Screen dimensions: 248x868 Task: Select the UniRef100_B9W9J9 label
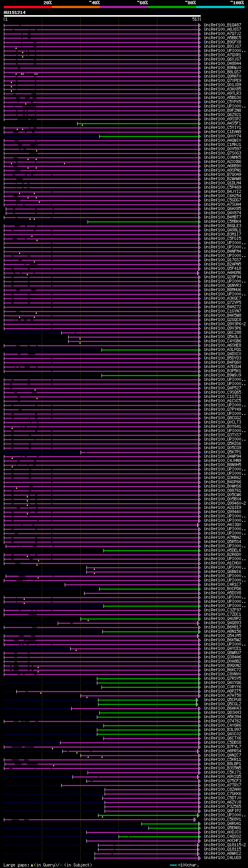(222, 375)
